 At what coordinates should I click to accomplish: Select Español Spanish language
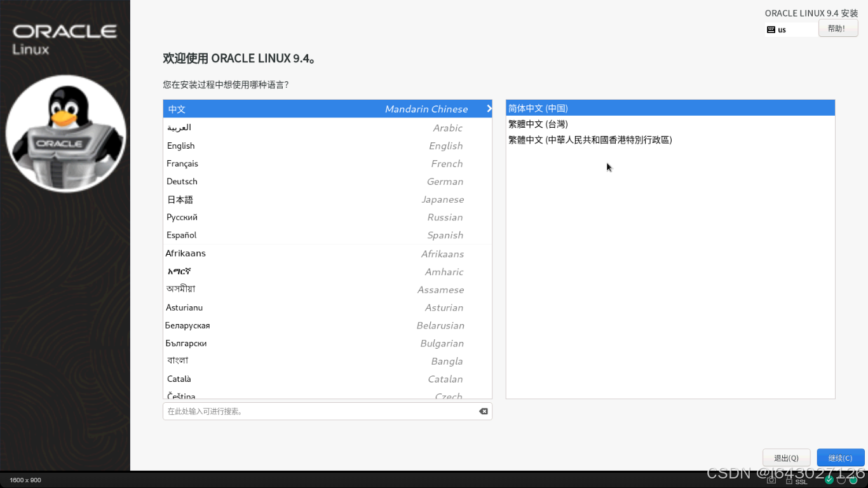tap(327, 234)
